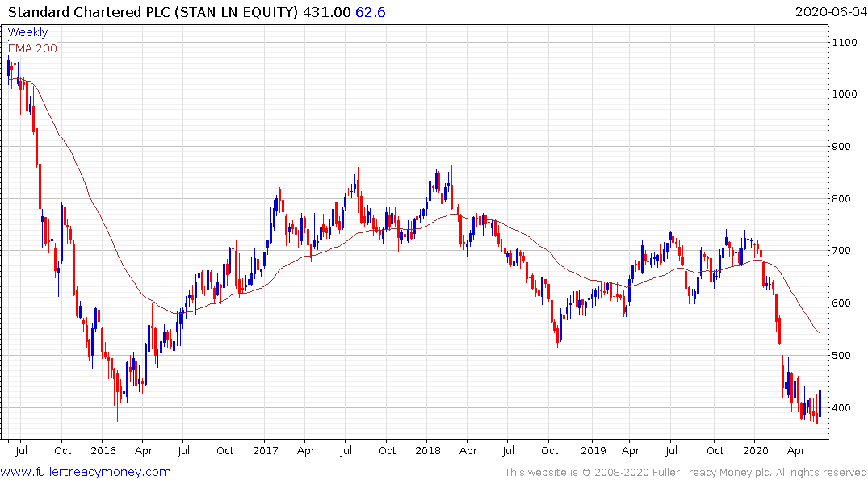
Task: Click the 2019 year label on time axis
Action: 593,451
